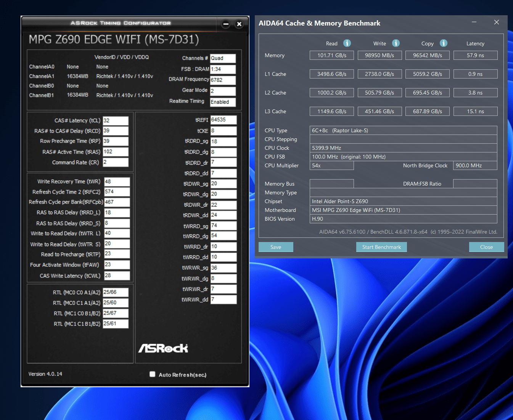Select the tRRD_L value field
This screenshot has height=420, width=513.
[117, 213]
